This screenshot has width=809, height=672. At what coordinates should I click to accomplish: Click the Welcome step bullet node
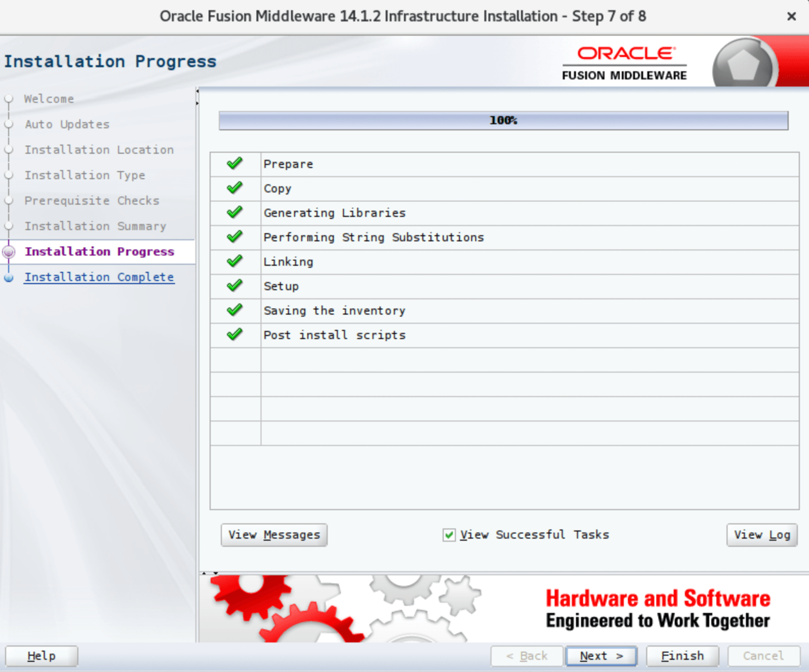pyautogui.click(x=9, y=99)
